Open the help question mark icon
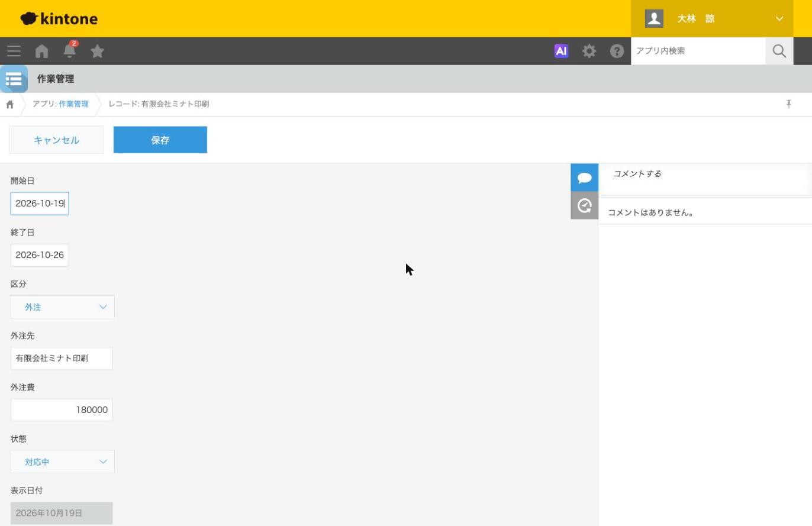Viewport: 812px width, 526px height. 617,51
